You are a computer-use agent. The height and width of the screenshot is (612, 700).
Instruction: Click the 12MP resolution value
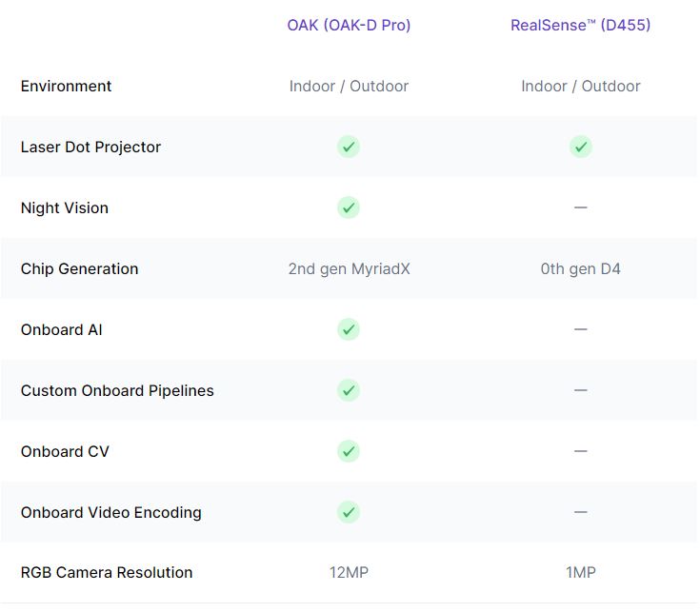coord(349,572)
